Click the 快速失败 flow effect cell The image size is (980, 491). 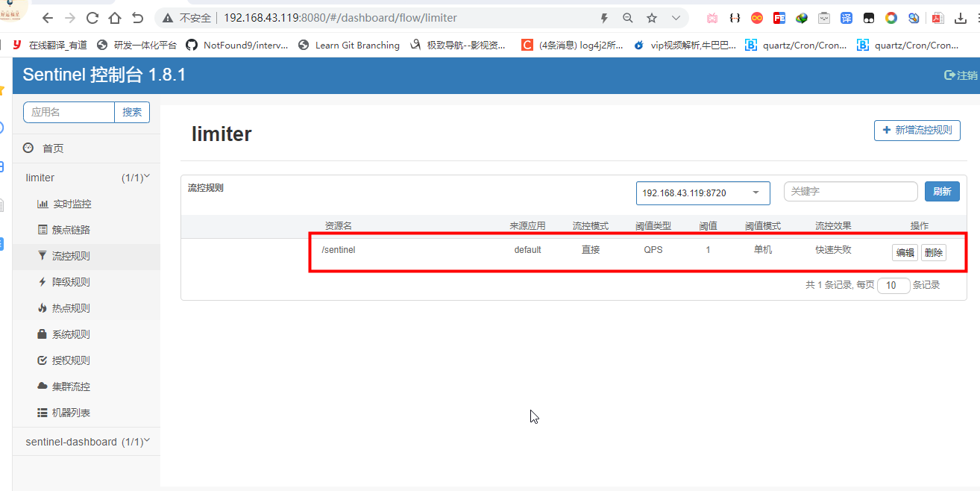coord(833,250)
